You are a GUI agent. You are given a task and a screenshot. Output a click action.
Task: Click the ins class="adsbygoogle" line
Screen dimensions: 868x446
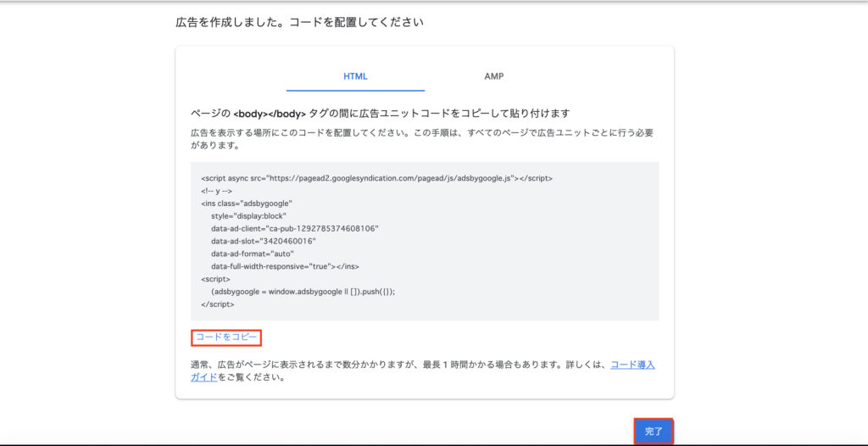(247, 203)
